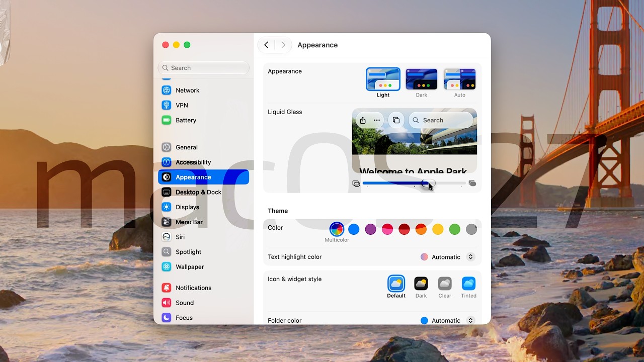Viewport: 644px width, 362px height.
Task: Open Network settings in sidebar
Action: (203, 90)
